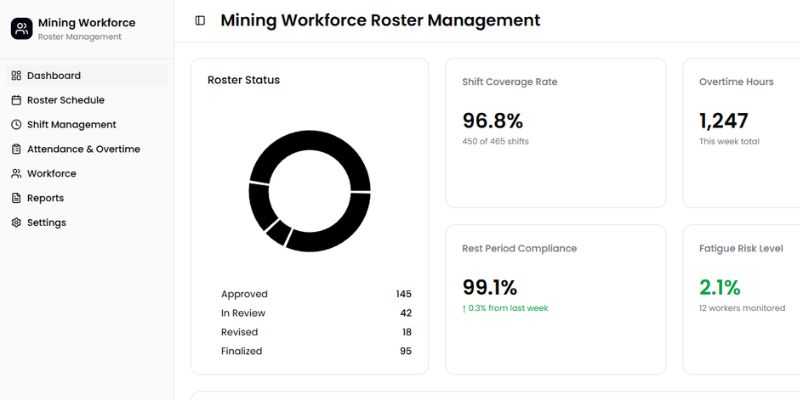The image size is (800, 400).
Task: Click the This week total text
Action: (729, 141)
